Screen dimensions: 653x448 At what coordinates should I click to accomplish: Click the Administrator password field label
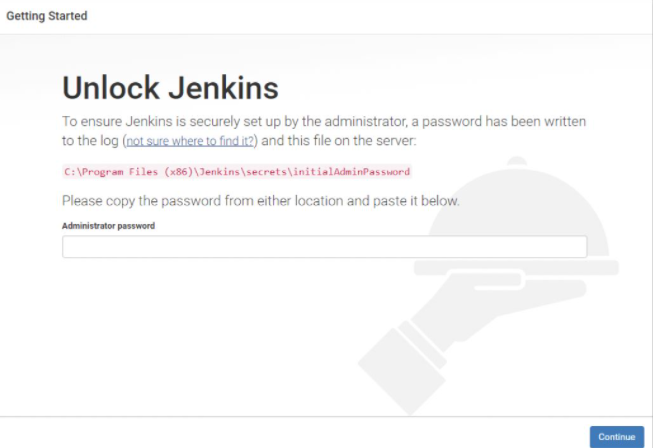(x=108, y=226)
